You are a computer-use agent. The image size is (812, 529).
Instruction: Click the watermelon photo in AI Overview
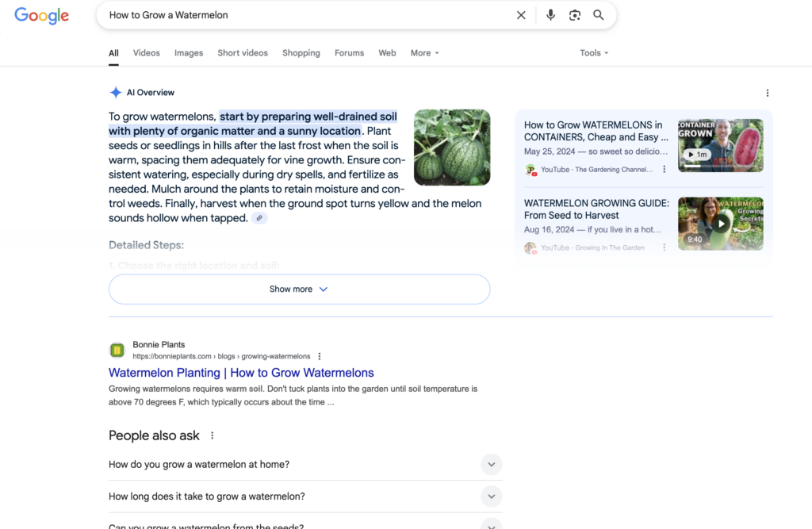(452, 148)
